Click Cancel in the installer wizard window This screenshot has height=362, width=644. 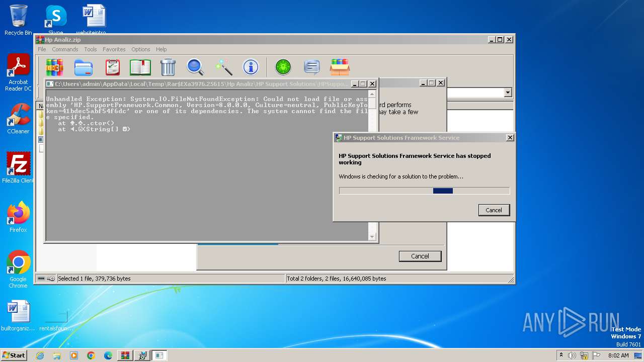coord(420,256)
